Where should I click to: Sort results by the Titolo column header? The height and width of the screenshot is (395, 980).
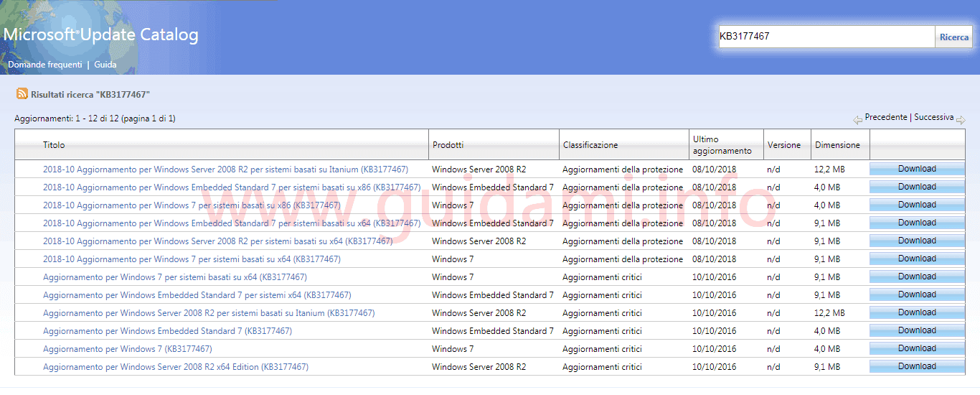[x=54, y=145]
